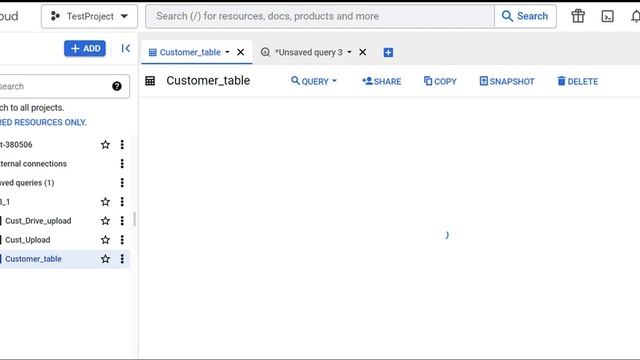Screen dimensions: 640x360
Task: Click STARRED RESOURCES ONLY link
Action: 43,122
